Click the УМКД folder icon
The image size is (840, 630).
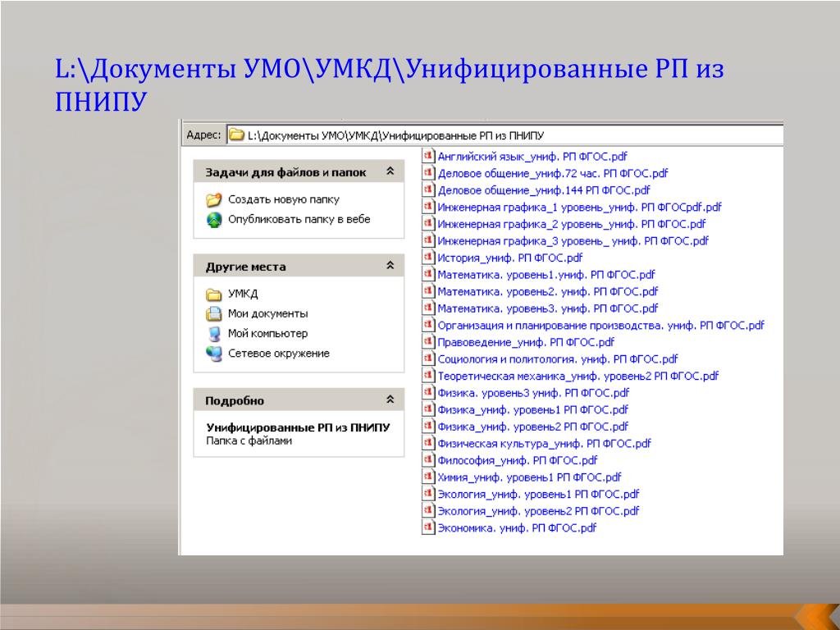tap(214, 294)
